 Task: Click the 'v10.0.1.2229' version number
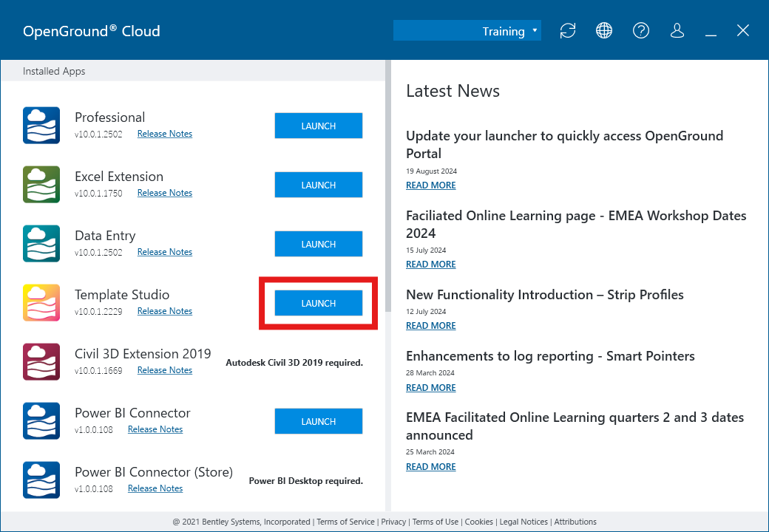click(x=98, y=311)
